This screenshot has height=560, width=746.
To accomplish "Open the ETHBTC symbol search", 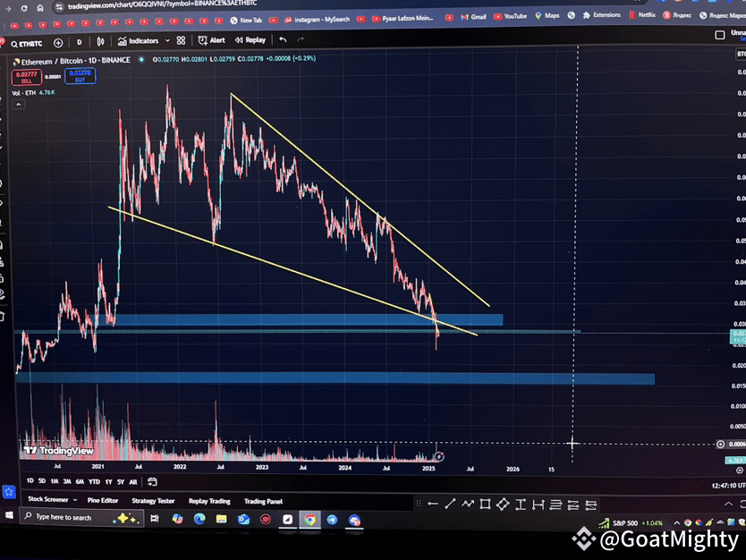I will click(x=27, y=44).
